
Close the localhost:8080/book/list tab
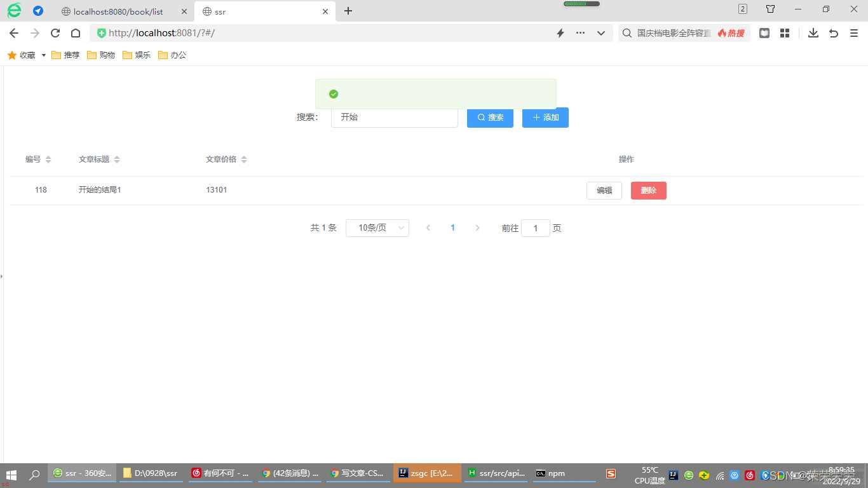184,11
